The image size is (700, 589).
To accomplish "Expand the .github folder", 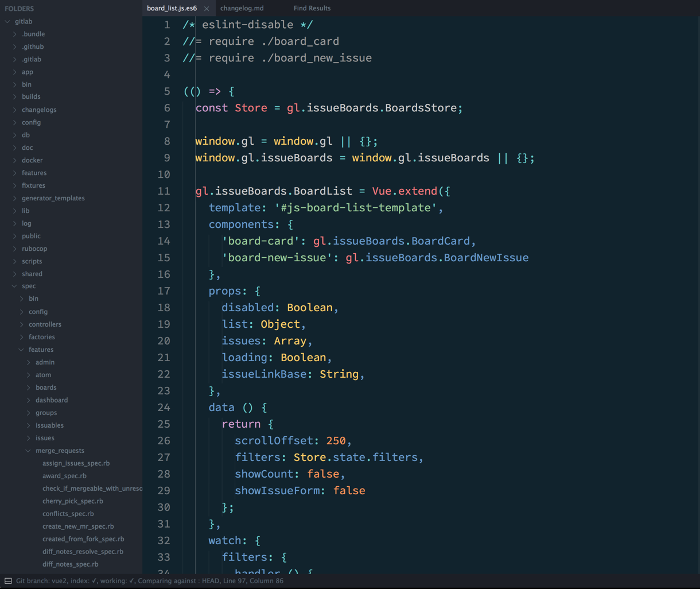I will coord(15,47).
